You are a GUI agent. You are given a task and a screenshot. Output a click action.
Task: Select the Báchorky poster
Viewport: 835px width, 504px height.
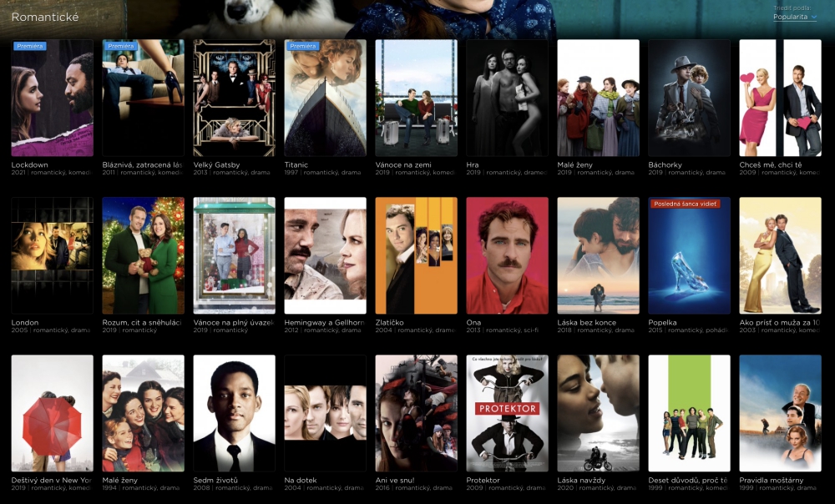tap(690, 98)
